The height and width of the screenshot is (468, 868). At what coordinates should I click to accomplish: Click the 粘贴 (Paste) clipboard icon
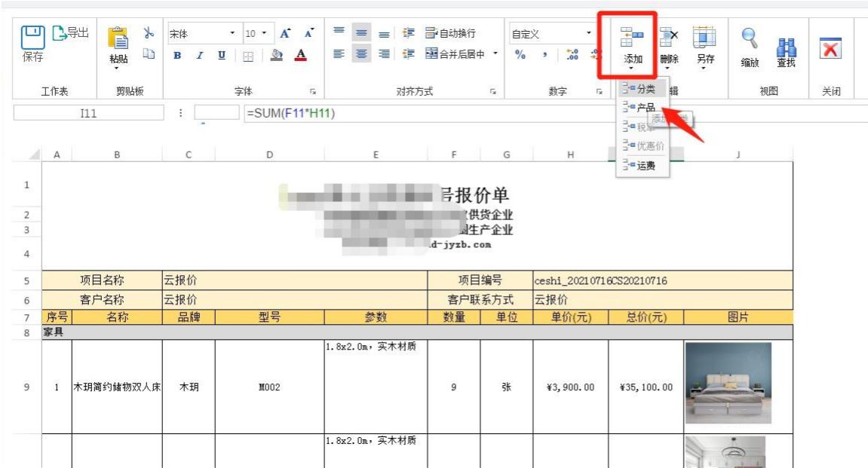pyautogui.click(x=119, y=38)
